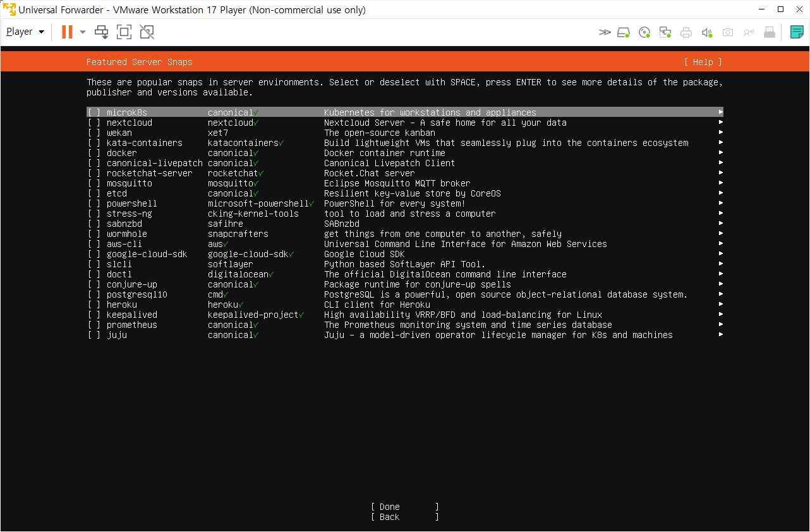Expand the device icons chevron
The image size is (810, 532).
605,32
